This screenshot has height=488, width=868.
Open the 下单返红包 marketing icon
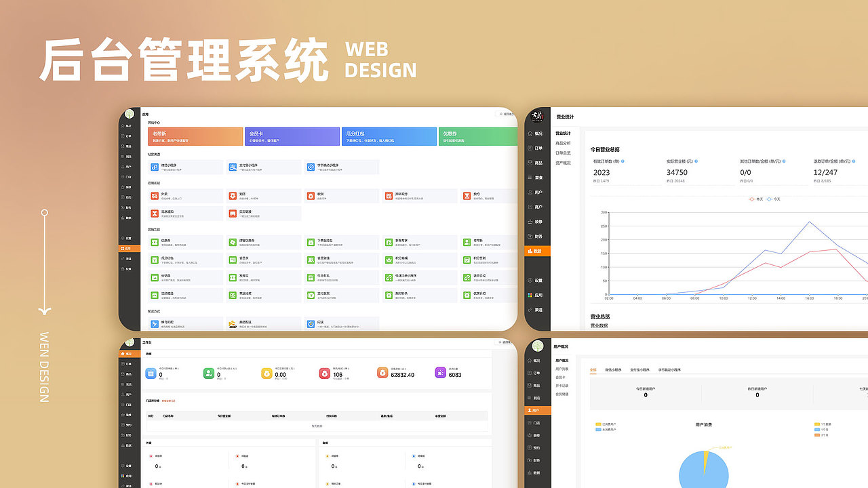click(x=311, y=242)
